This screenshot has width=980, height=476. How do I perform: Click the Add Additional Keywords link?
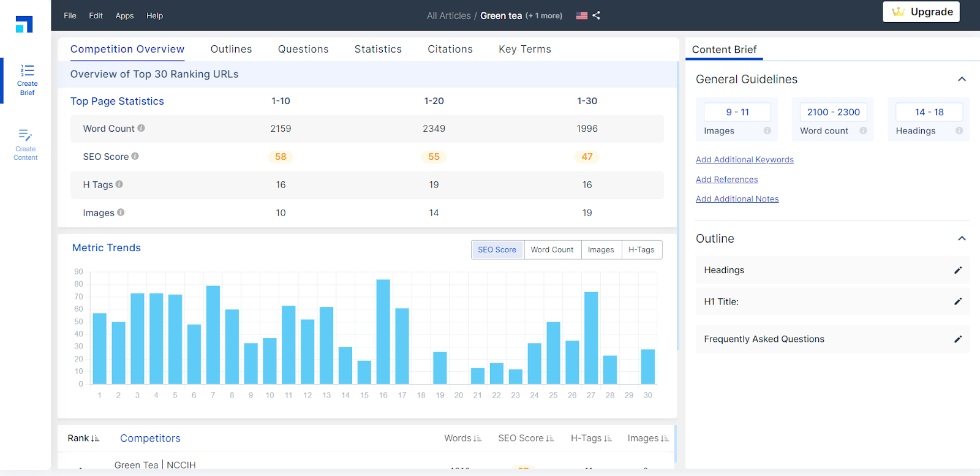(x=744, y=160)
